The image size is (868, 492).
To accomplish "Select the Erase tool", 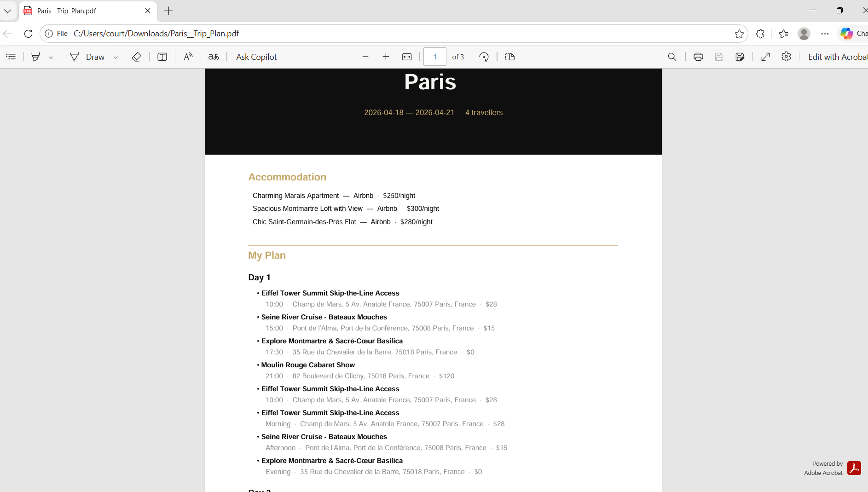I will (x=136, y=57).
